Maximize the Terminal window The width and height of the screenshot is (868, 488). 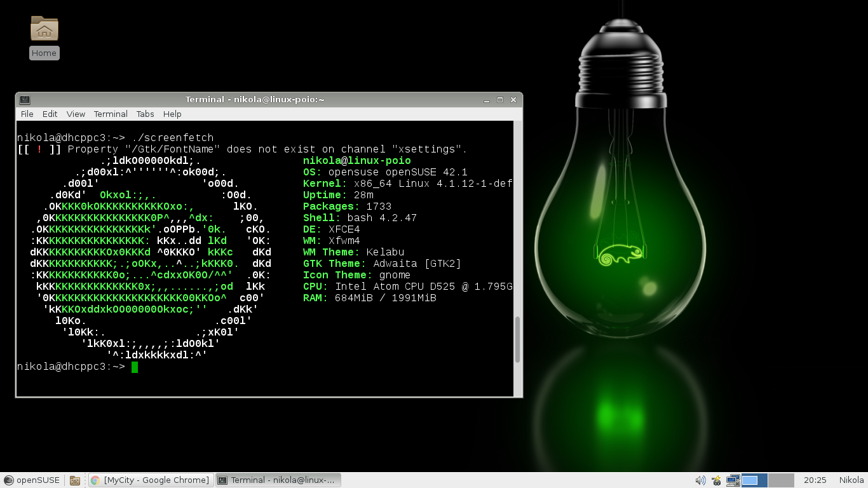(500, 100)
